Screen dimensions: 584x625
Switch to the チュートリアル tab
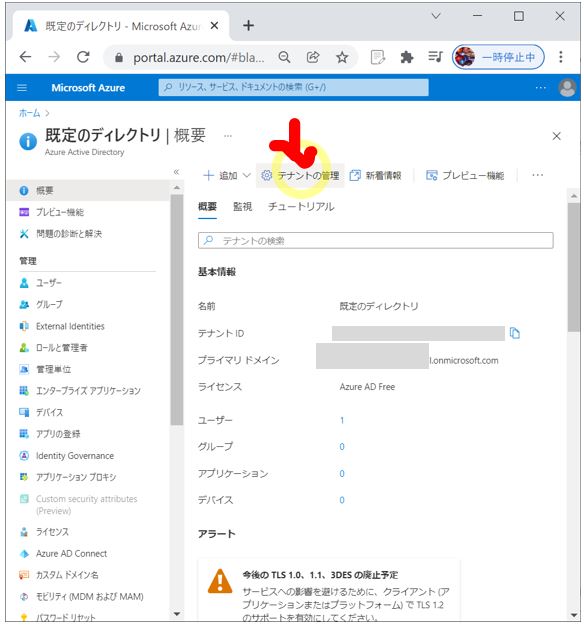[301, 206]
